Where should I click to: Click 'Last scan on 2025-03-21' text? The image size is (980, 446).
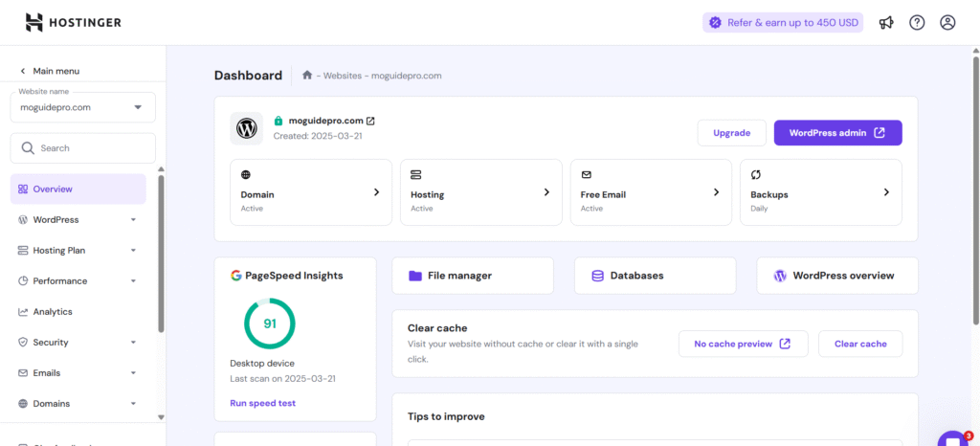coord(283,379)
